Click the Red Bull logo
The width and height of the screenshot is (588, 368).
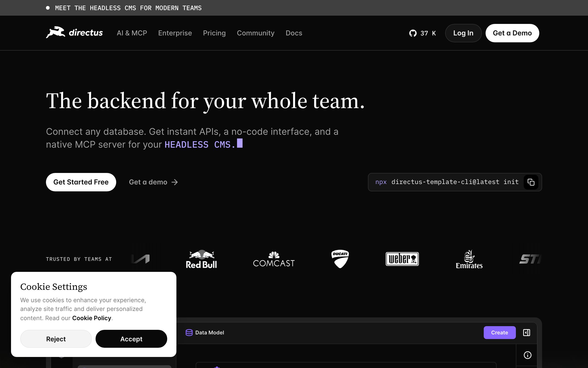(x=201, y=259)
